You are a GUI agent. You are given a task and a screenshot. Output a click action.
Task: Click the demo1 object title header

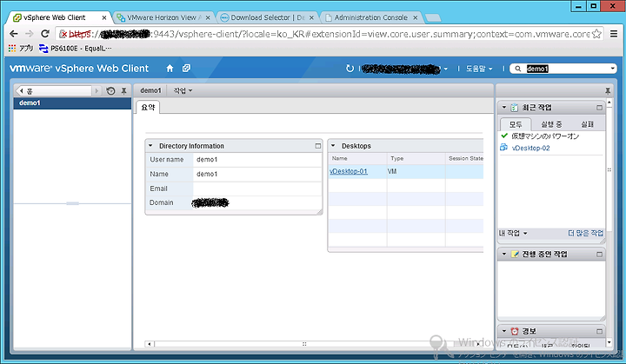click(x=150, y=90)
